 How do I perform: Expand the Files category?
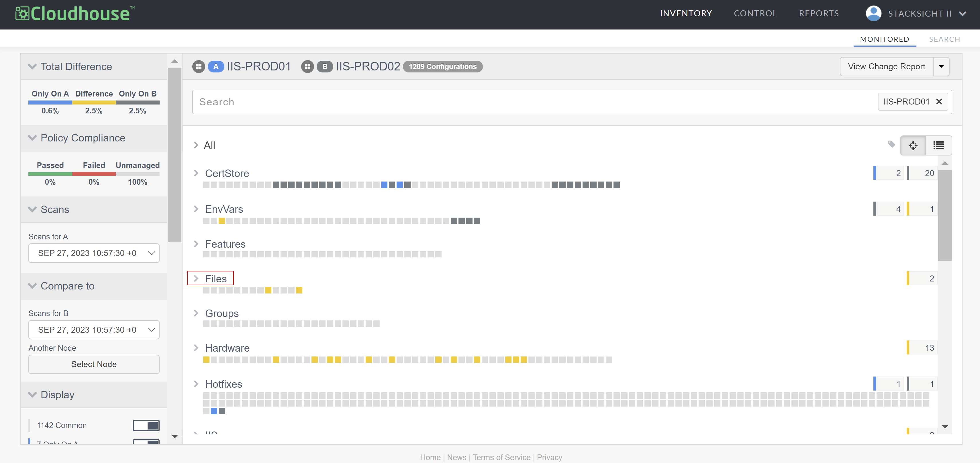[x=196, y=278]
